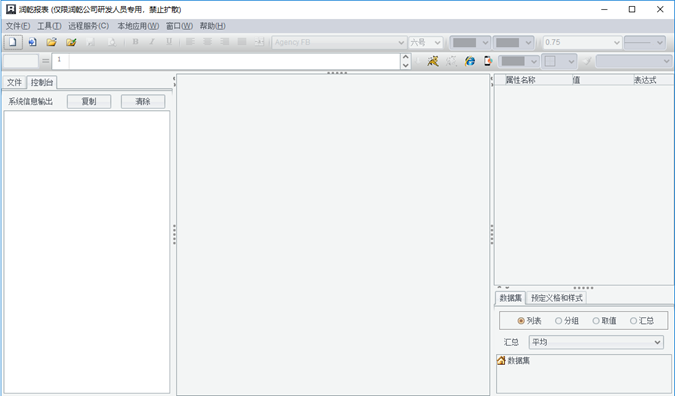Create a new report with the blank page icon
Image resolution: width=675 pixels, height=396 pixels.
click(x=13, y=42)
